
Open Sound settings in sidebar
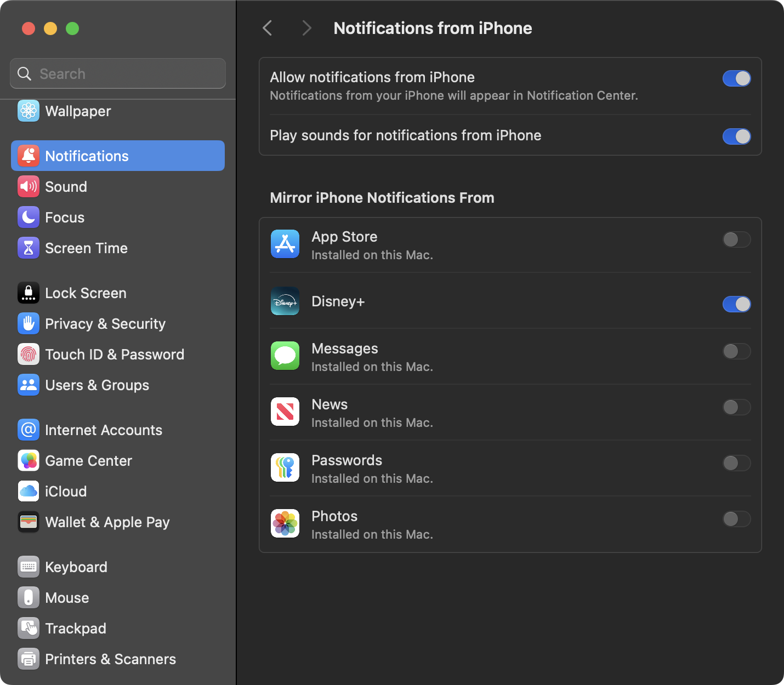point(66,187)
